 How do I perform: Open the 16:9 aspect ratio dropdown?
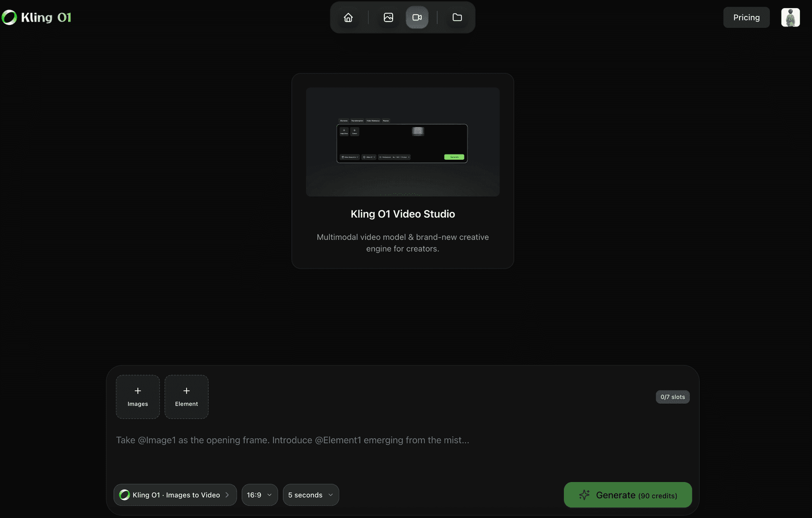pyautogui.click(x=259, y=494)
